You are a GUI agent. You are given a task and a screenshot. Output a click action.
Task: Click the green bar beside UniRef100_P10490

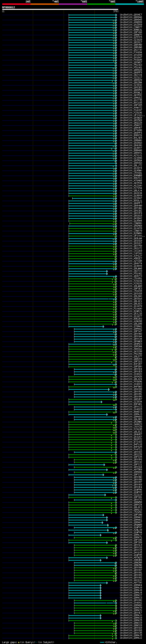[x=93, y=309]
